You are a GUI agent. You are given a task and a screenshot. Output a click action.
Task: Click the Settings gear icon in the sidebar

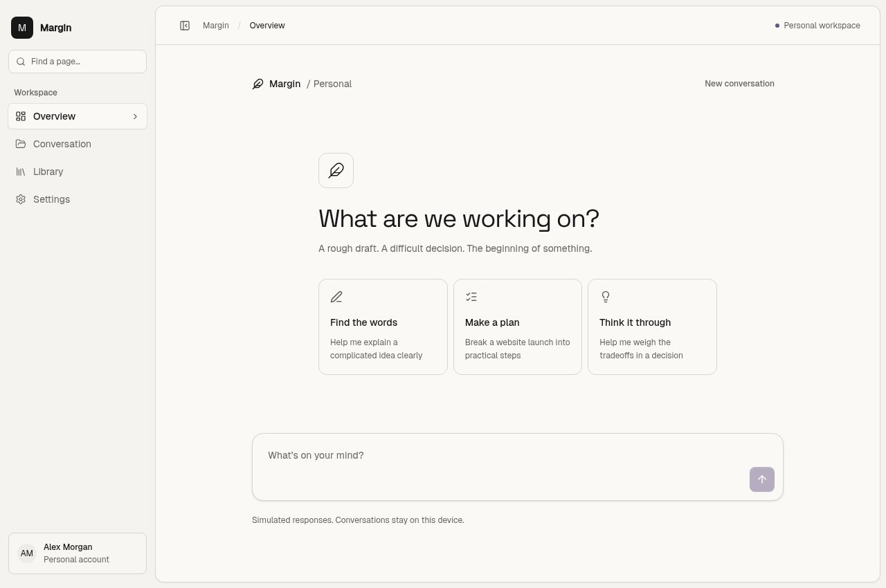[x=21, y=199]
